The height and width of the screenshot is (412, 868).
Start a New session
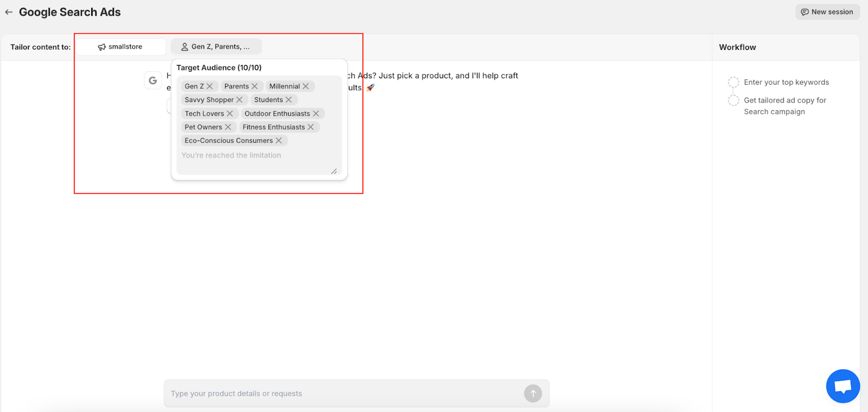(x=827, y=12)
